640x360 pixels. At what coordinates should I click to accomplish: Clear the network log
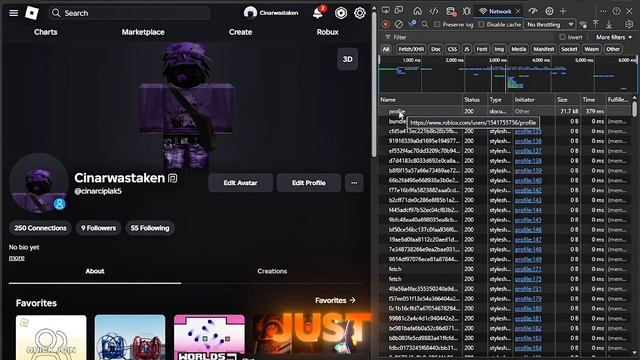tap(399, 24)
